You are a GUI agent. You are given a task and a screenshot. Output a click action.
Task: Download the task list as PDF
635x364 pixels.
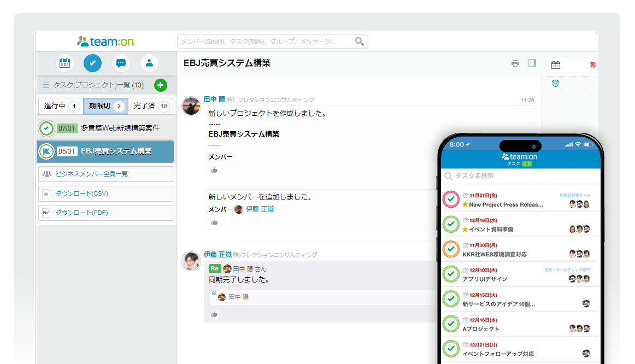pos(105,213)
